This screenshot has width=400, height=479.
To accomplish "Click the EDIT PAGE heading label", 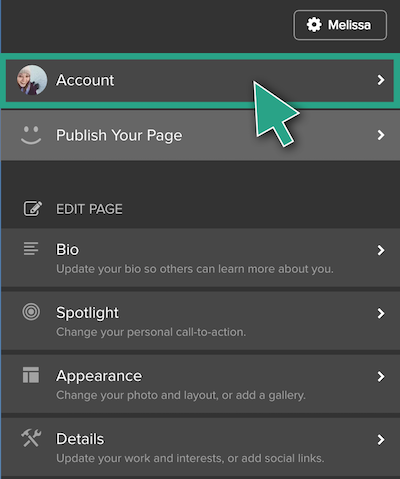I will pos(89,209).
